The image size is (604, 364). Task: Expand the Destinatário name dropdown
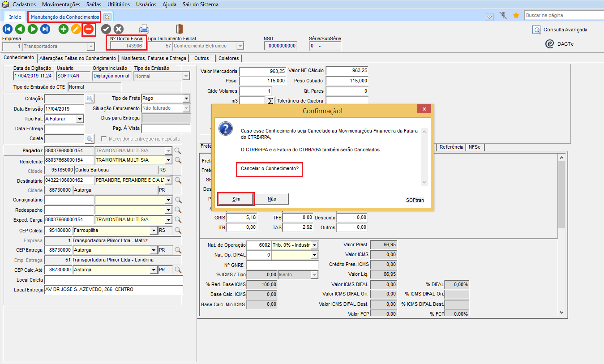click(168, 180)
